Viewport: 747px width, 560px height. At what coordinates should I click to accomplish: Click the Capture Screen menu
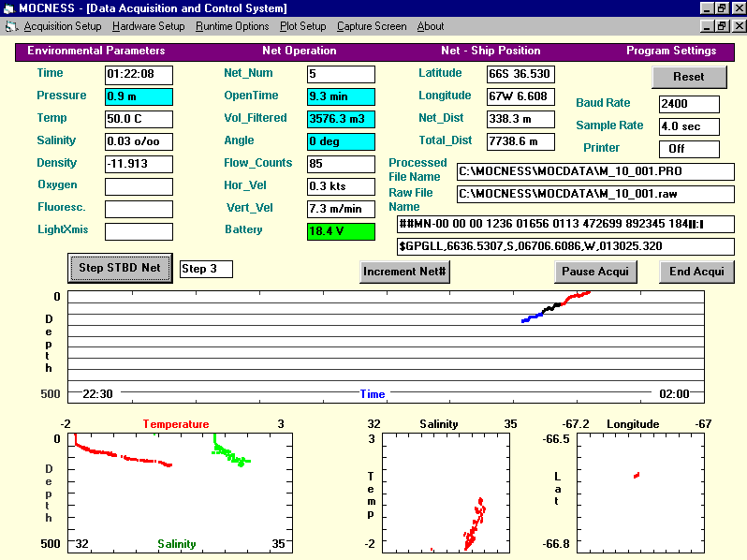[372, 26]
